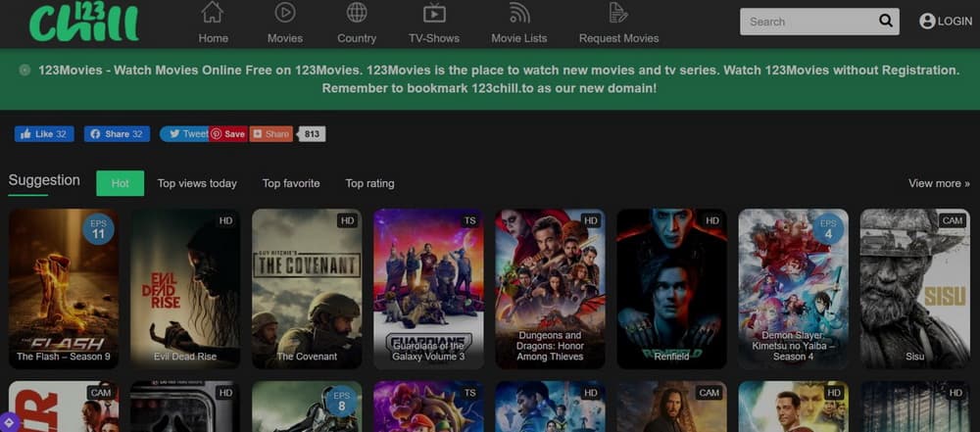Click the purple floating icon at bottom-left

[9, 423]
